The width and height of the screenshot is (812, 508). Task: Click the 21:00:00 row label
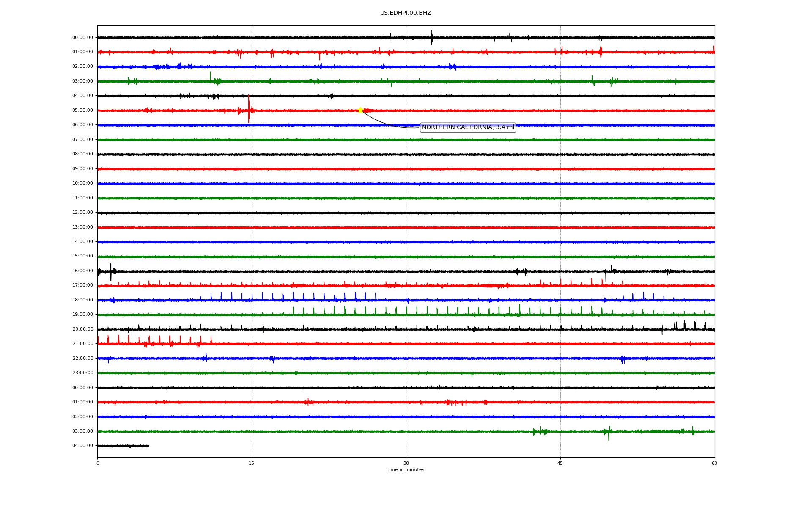[x=82, y=344]
